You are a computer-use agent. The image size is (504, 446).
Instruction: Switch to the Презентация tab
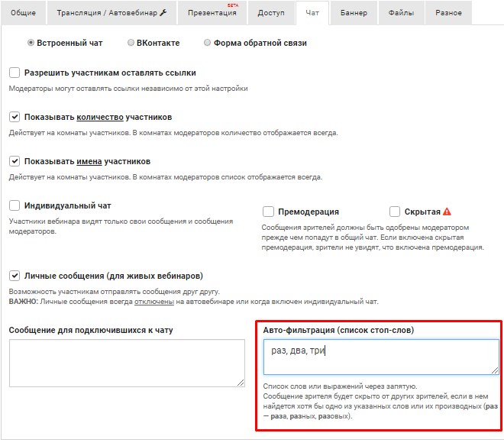pyautogui.click(x=212, y=13)
